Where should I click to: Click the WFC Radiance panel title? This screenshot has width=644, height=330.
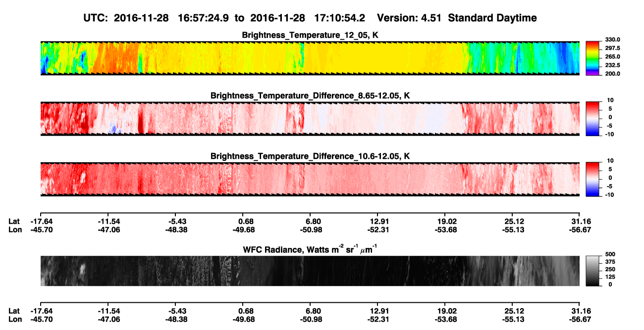pos(310,249)
